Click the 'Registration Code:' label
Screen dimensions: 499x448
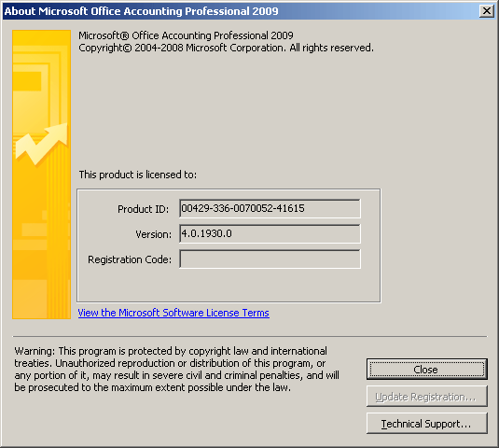pos(130,259)
